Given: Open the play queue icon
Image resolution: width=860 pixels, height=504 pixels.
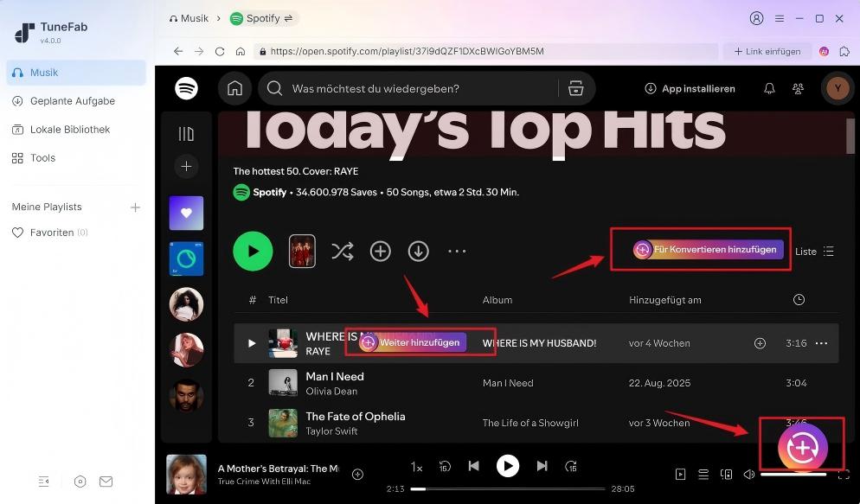Looking at the screenshot, I should [x=703, y=474].
